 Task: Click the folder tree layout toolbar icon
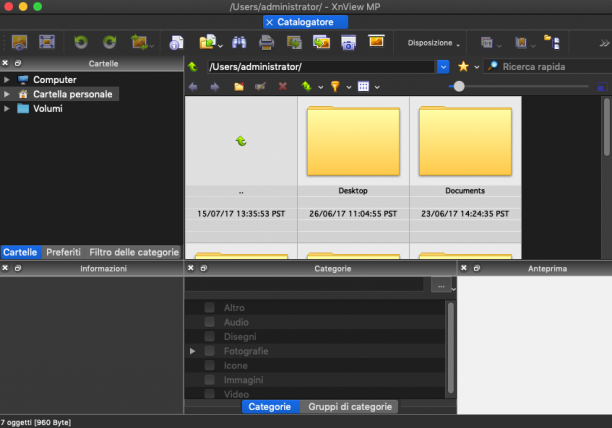coord(552,42)
